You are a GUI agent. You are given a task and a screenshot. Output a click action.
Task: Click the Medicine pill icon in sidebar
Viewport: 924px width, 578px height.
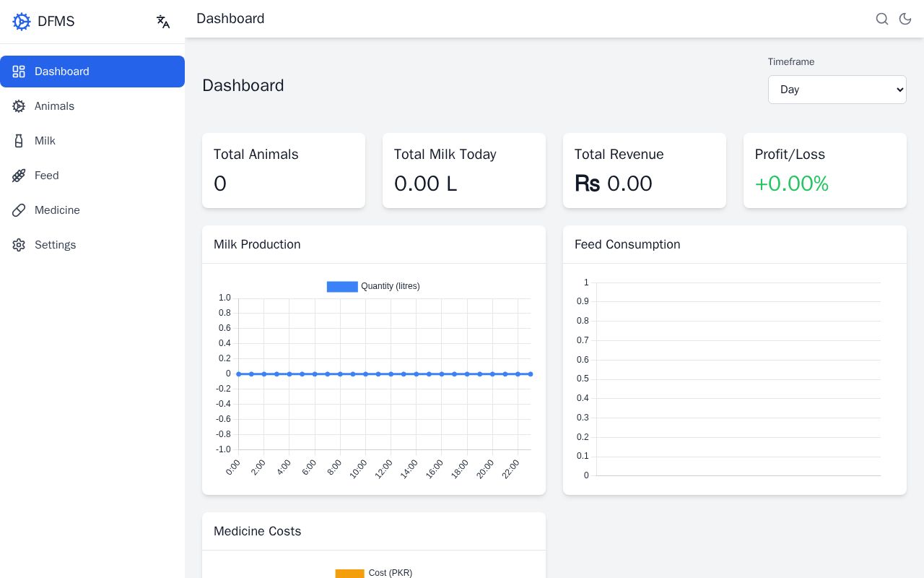pyautogui.click(x=19, y=210)
